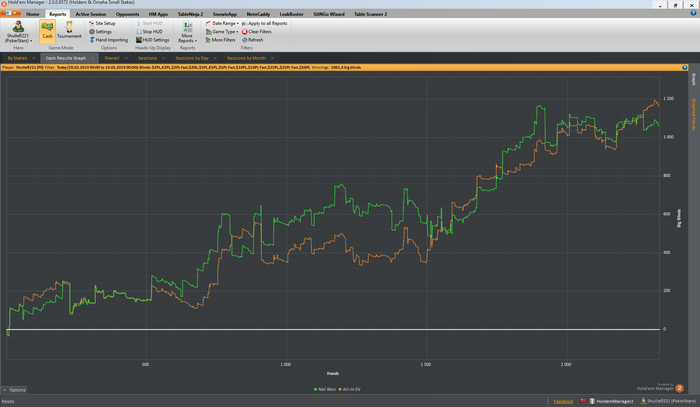The width and height of the screenshot is (700, 407).
Task: Click the greyed Start HUD button
Action: click(x=149, y=23)
